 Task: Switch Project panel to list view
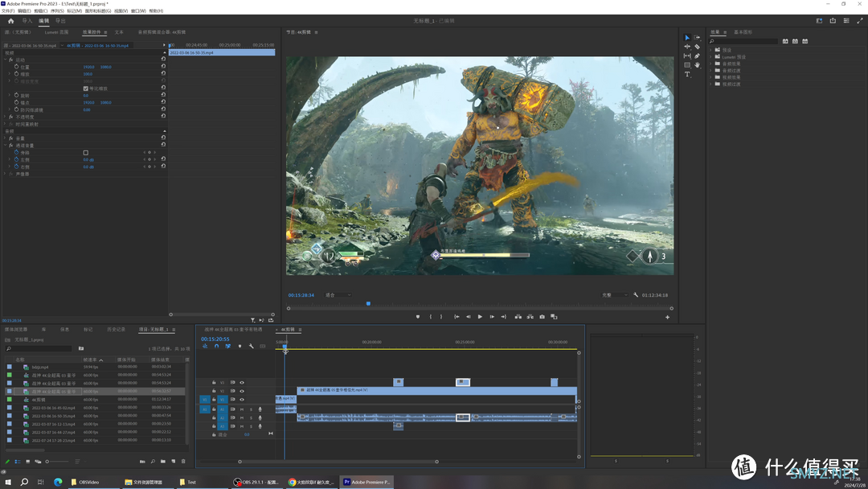tap(18, 462)
